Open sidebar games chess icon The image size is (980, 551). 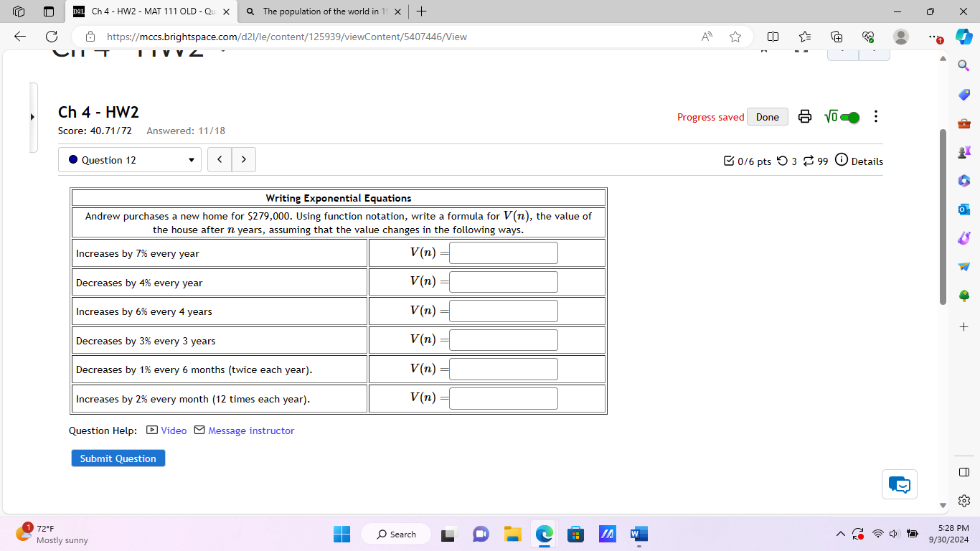(963, 152)
